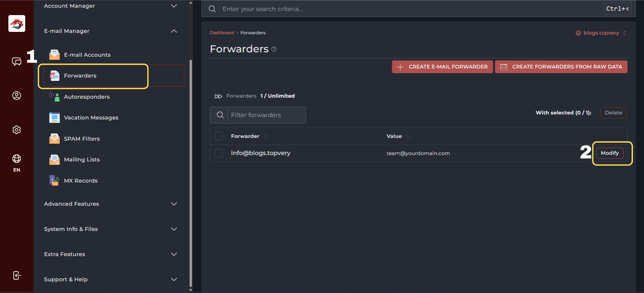644x293 pixels.
Task: Check the info@blogs.topvery forwarder checkbox
Action: pyautogui.click(x=219, y=153)
